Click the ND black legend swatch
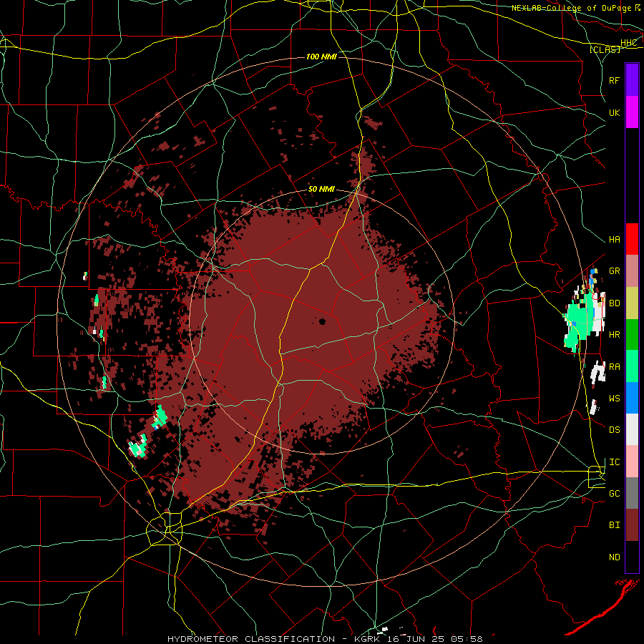 click(x=632, y=557)
